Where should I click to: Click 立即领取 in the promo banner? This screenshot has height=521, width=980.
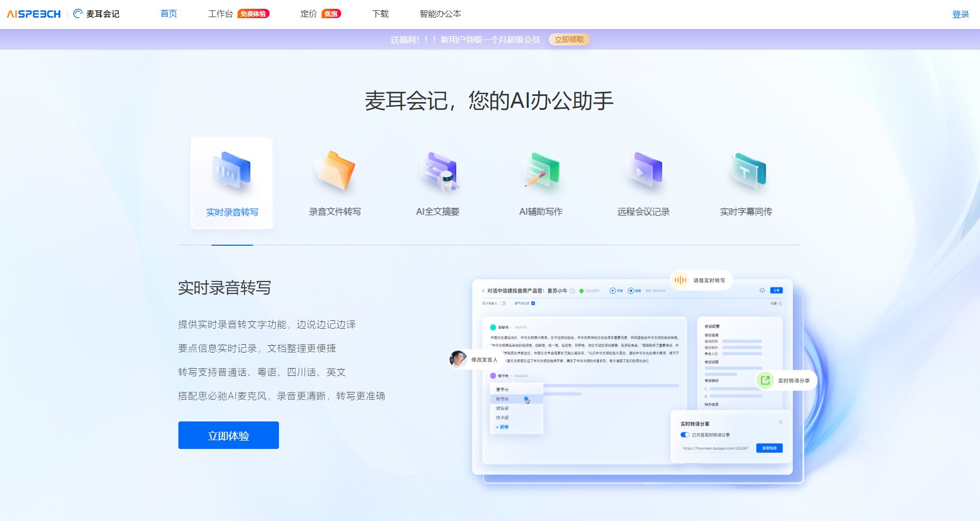point(569,39)
